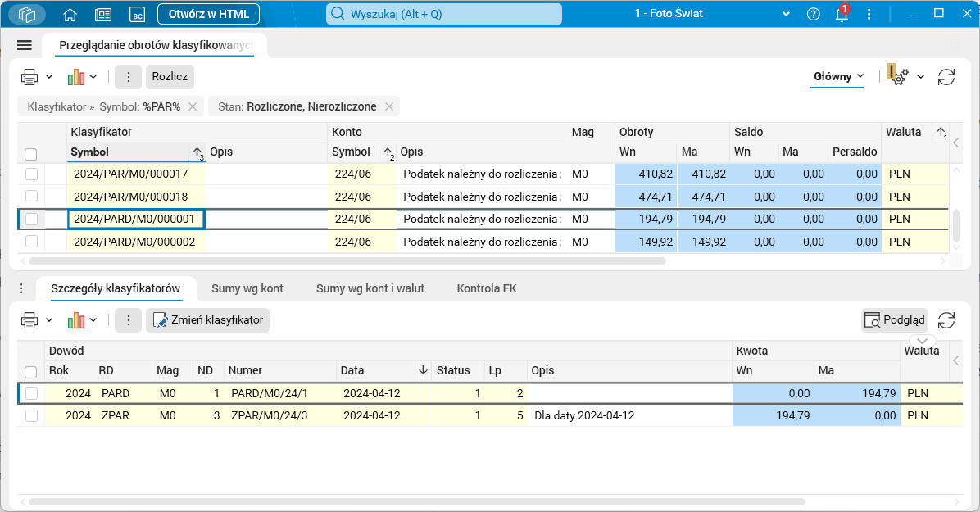Open the notifications bell icon

[x=841, y=14]
